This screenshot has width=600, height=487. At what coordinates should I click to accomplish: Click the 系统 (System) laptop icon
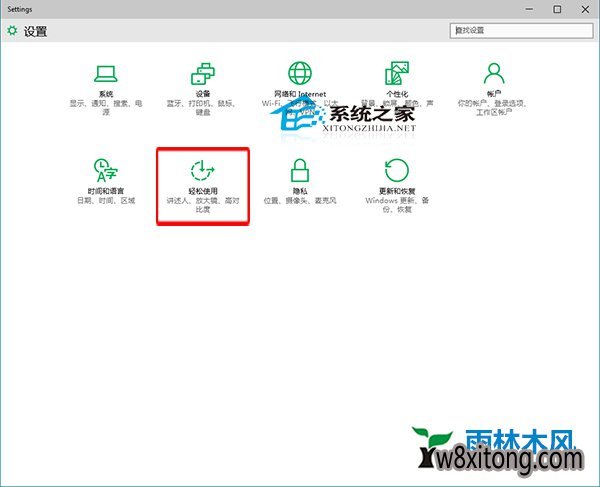[105, 74]
